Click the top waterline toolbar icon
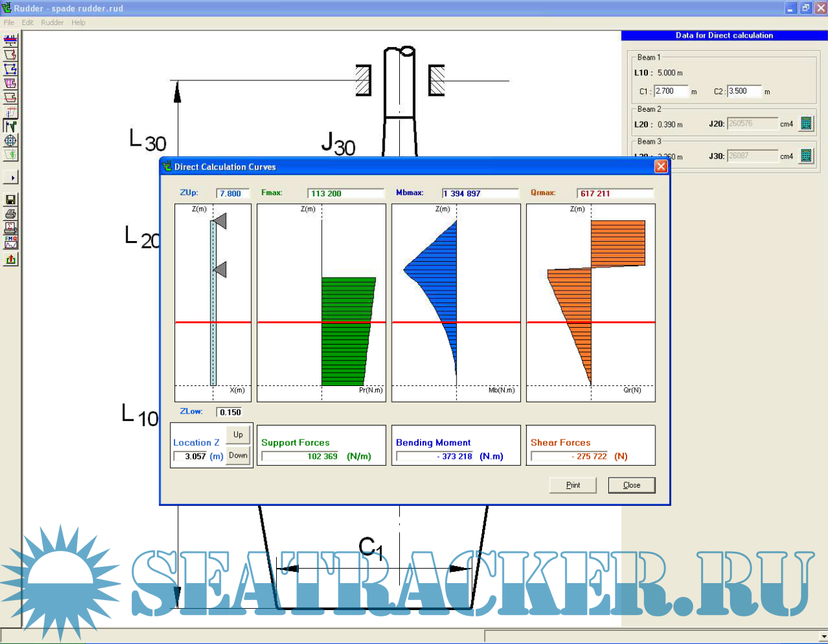 11,41
